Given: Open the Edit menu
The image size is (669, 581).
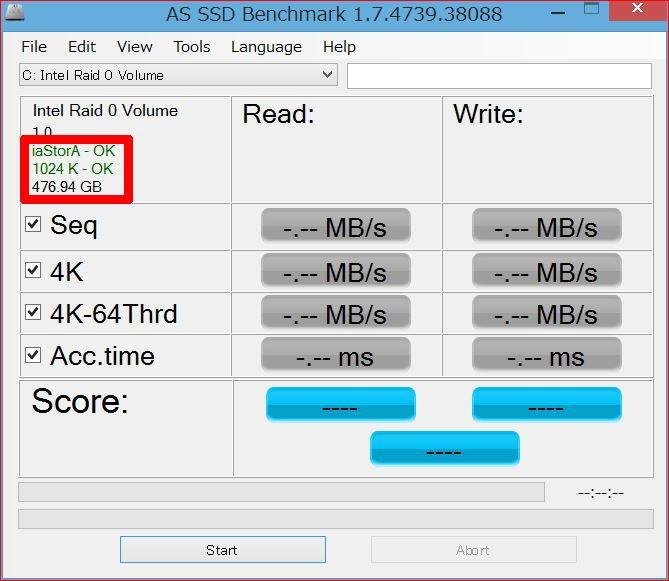Looking at the screenshot, I should coord(82,46).
